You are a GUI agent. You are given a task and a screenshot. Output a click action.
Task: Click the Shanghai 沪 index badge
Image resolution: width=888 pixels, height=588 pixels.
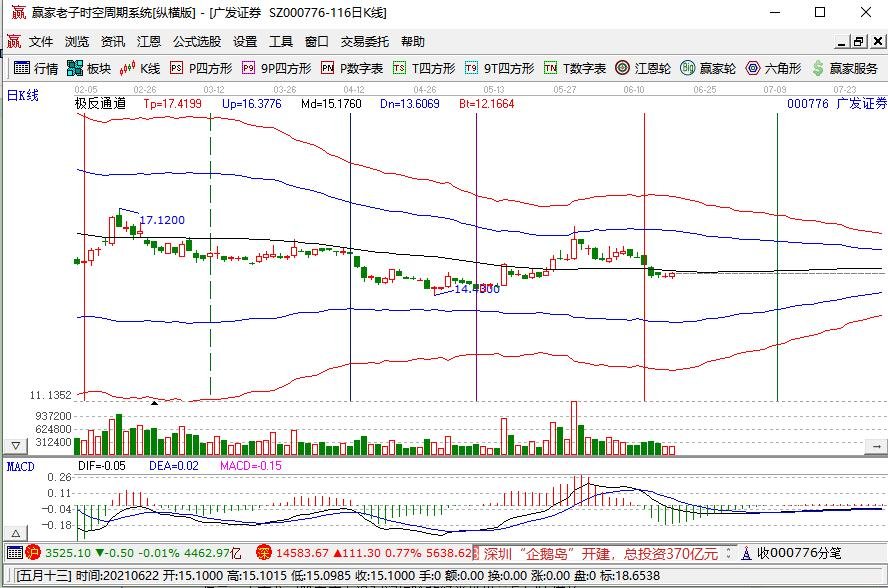pos(32,552)
